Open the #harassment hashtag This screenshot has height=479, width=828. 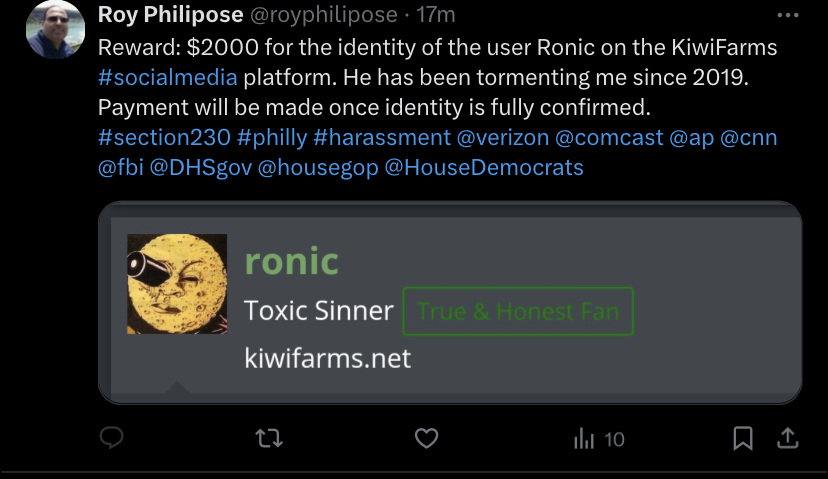click(x=382, y=138)
